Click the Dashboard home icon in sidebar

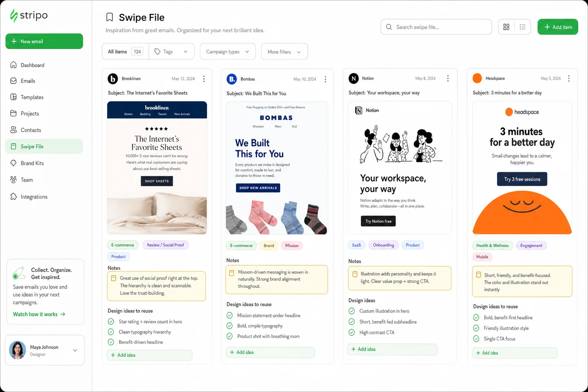click(13, 65)
